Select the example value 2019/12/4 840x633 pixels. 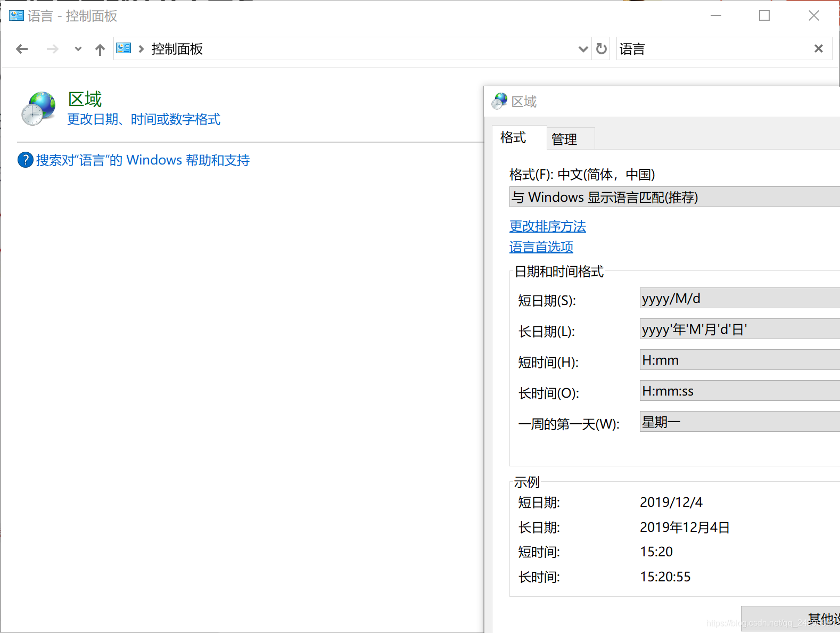(x=671, y=502)
